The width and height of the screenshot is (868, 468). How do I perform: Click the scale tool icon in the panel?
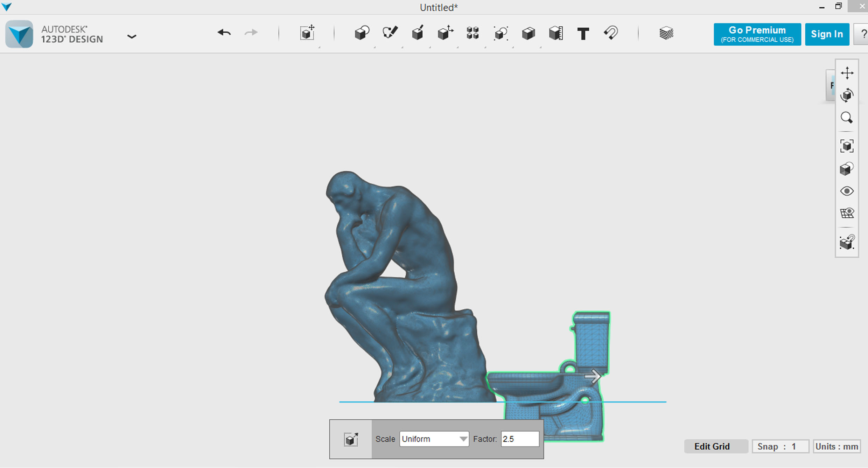(x=351, y=439)
